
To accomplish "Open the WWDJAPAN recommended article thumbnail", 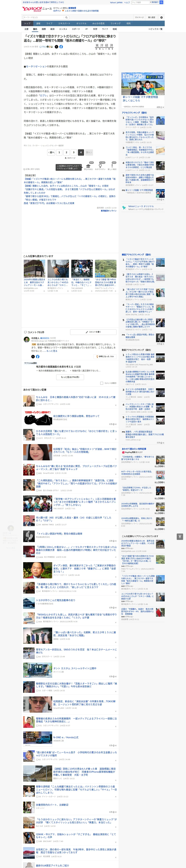I will tap(34, 269).
